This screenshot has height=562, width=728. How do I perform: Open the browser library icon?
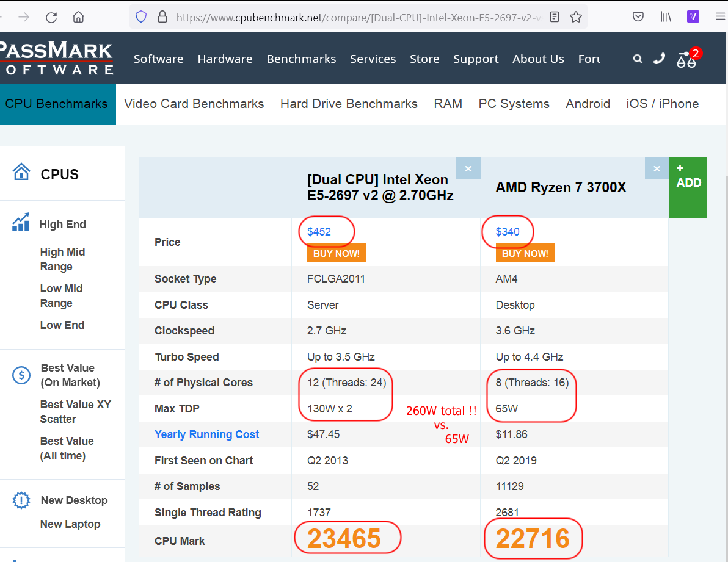(666, 17)
